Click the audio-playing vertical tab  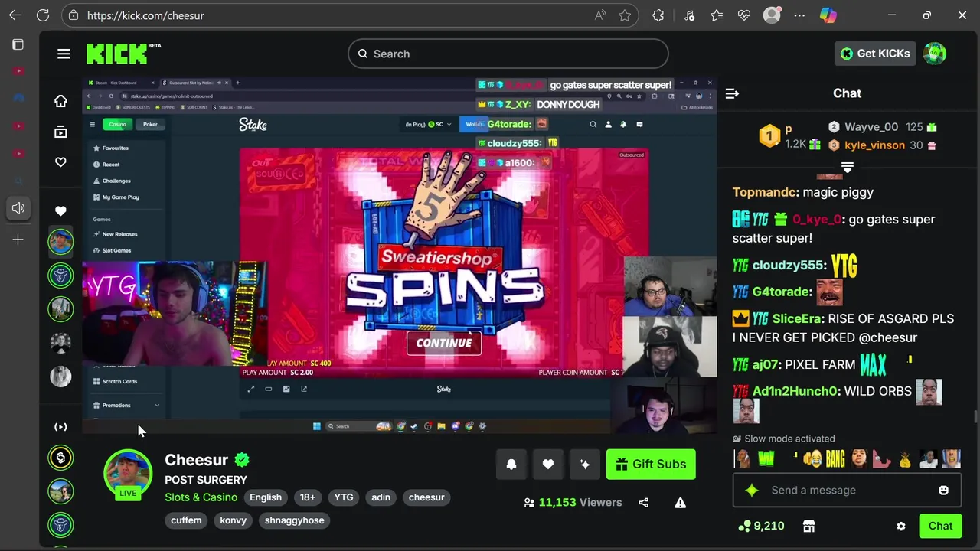[x=18, y=208]
